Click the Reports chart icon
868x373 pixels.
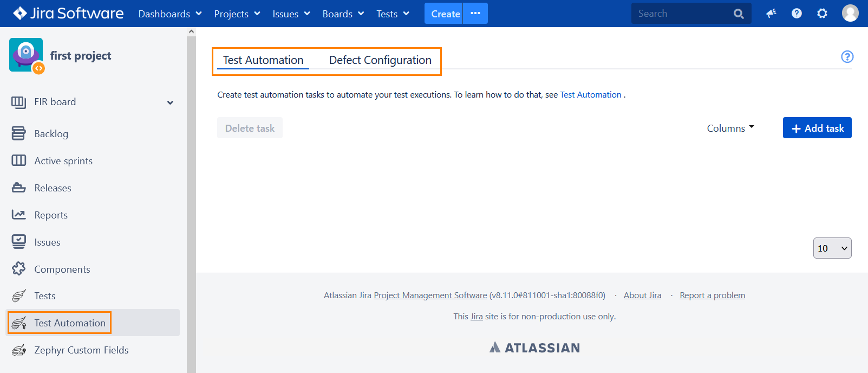[x=18, y=215]
